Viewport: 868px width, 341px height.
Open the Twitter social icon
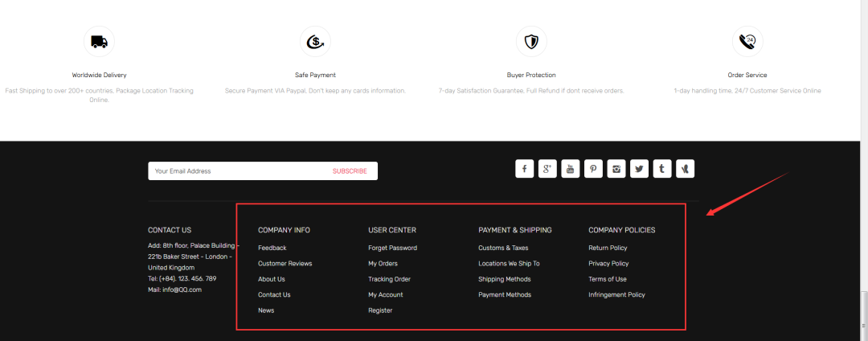click(639, 169)
